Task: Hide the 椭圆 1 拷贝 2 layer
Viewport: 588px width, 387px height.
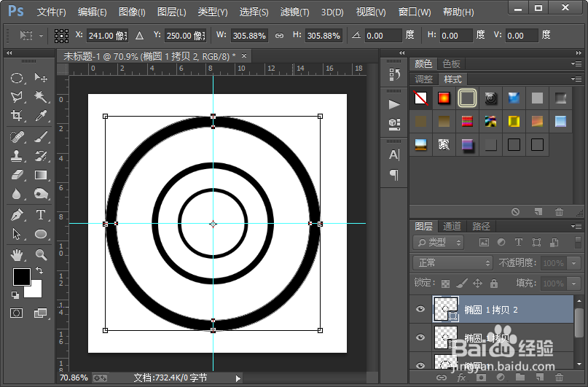Action: (420, 309)
